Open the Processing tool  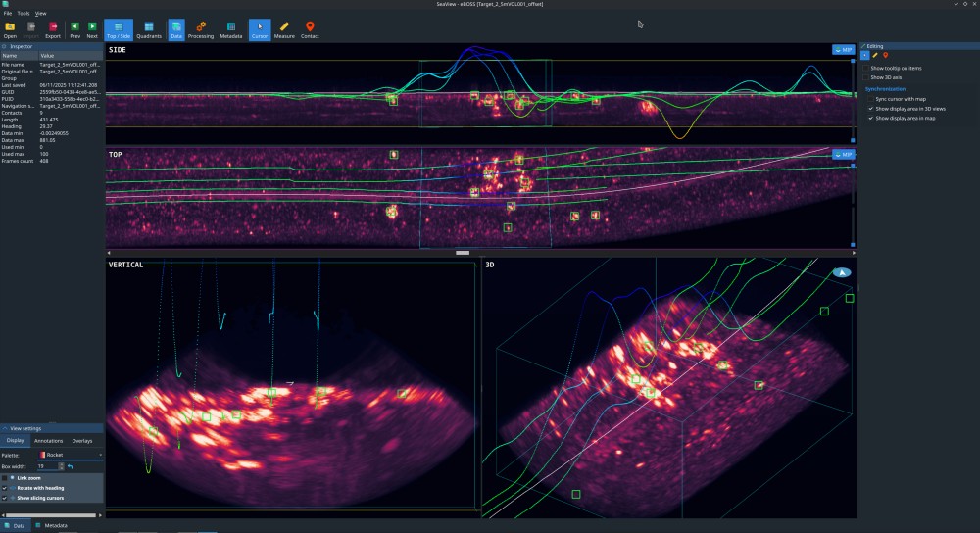[x=201, y=30]
